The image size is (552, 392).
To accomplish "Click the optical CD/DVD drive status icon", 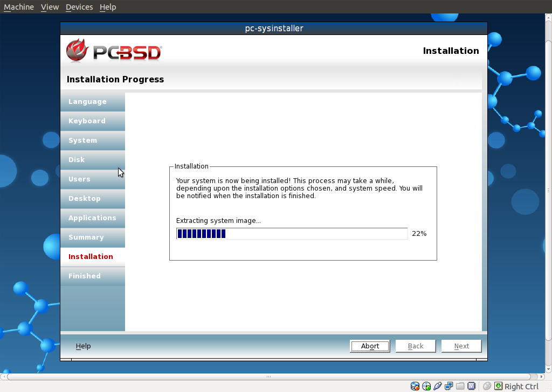I will 426,387.
